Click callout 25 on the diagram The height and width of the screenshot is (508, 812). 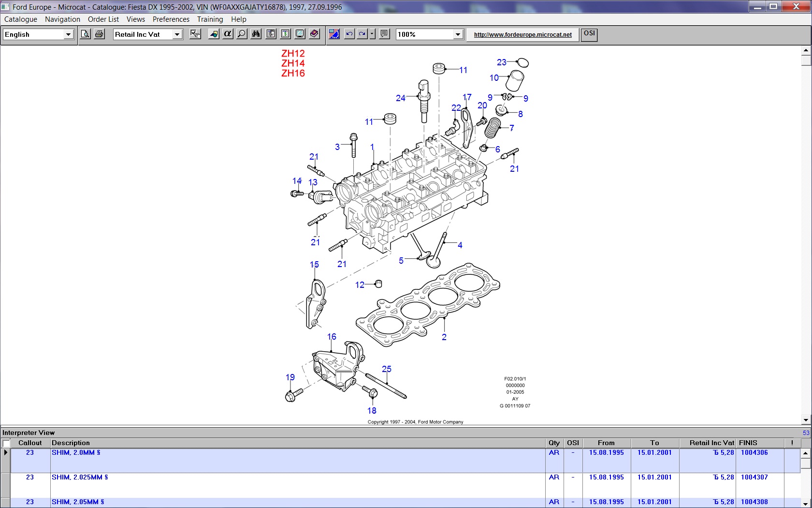pyautogui.click(x=387, y=369)
